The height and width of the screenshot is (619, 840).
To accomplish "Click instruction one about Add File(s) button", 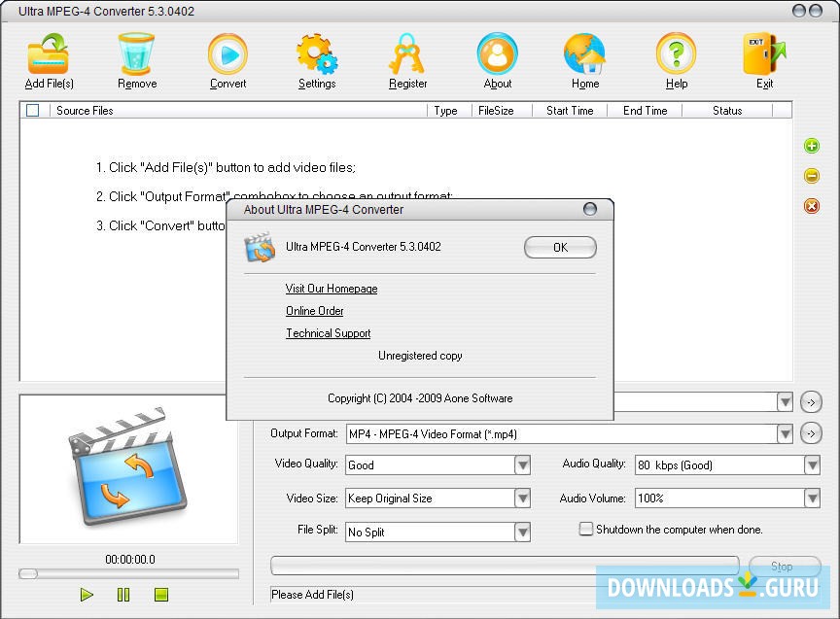I will click(226, 167).
